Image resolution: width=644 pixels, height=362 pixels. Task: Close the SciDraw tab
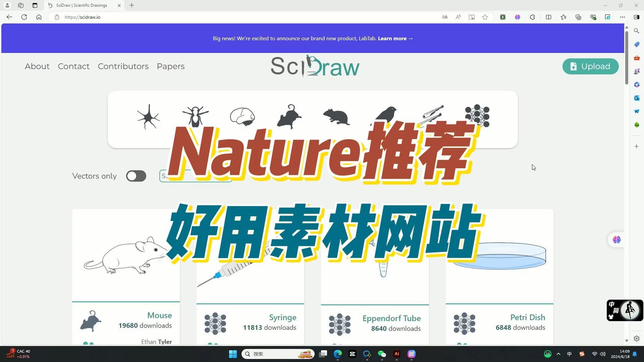[x=119, y=5]
